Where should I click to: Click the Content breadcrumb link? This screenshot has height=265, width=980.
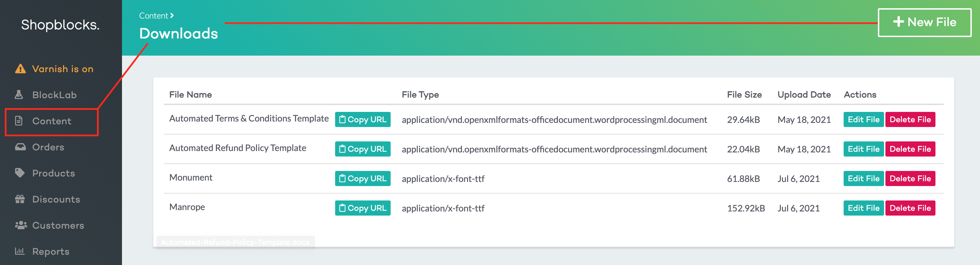point(153,16)
